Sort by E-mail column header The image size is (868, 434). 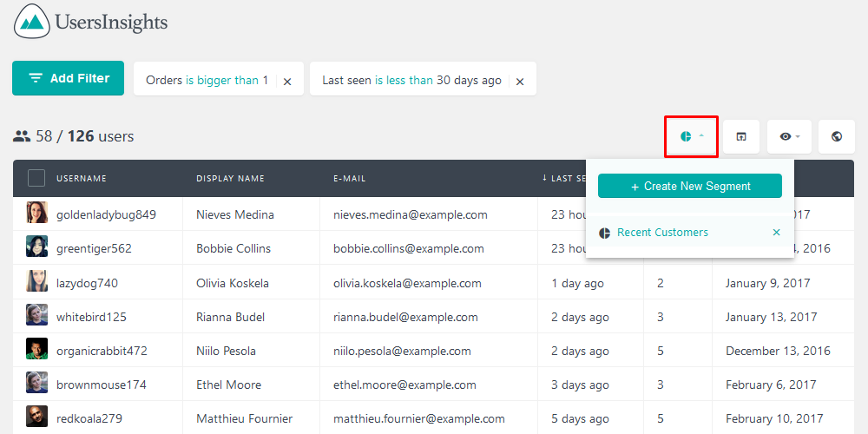350,179
